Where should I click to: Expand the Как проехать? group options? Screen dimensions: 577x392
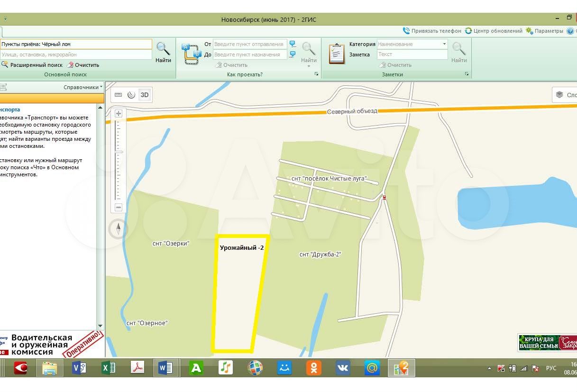(316, 74)
